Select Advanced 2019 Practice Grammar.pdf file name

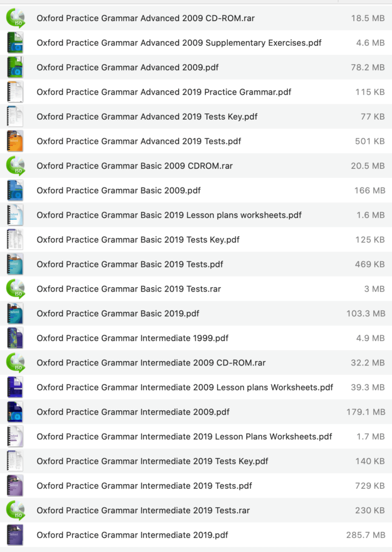[x=164, y=92]
